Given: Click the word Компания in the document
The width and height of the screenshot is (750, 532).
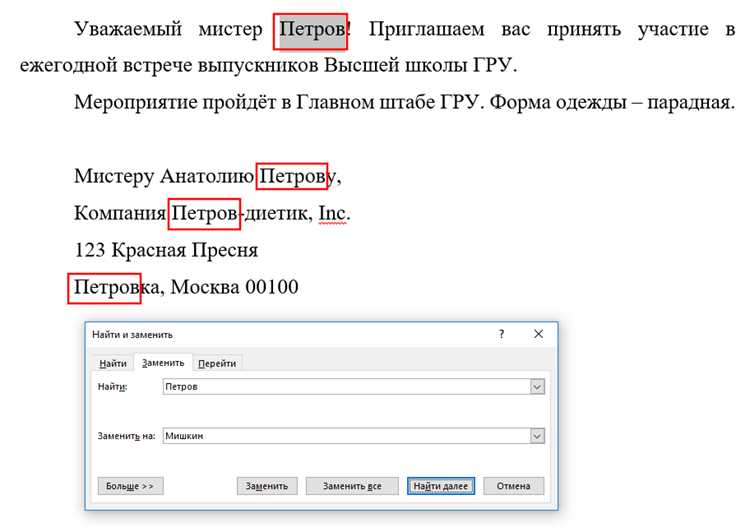Looking at the screenshot, I should pos(120,213).
